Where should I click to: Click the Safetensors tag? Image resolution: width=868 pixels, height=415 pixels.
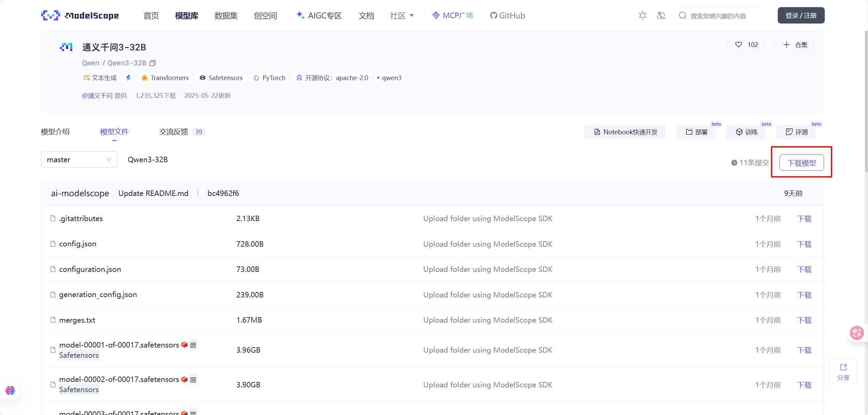click(x=221, y=78)
